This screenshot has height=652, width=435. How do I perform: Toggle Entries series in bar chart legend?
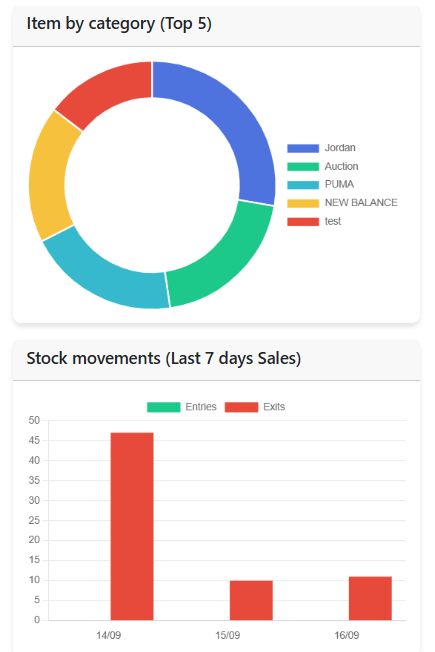pos(182,407)
